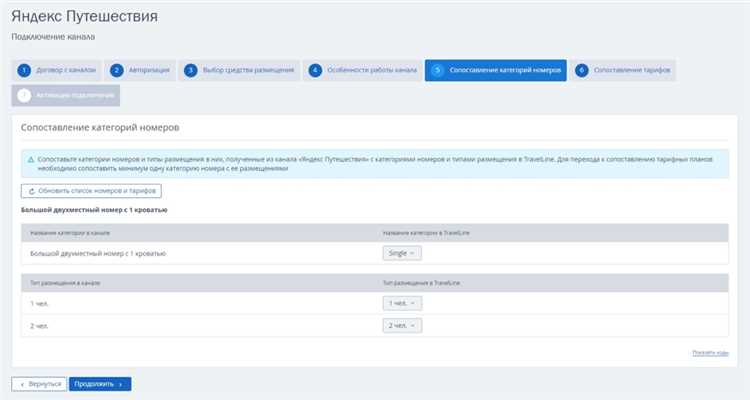Click 'Название категории в TravelLine' column header
This screenshot has height=400, width=750.
[426, 233]
